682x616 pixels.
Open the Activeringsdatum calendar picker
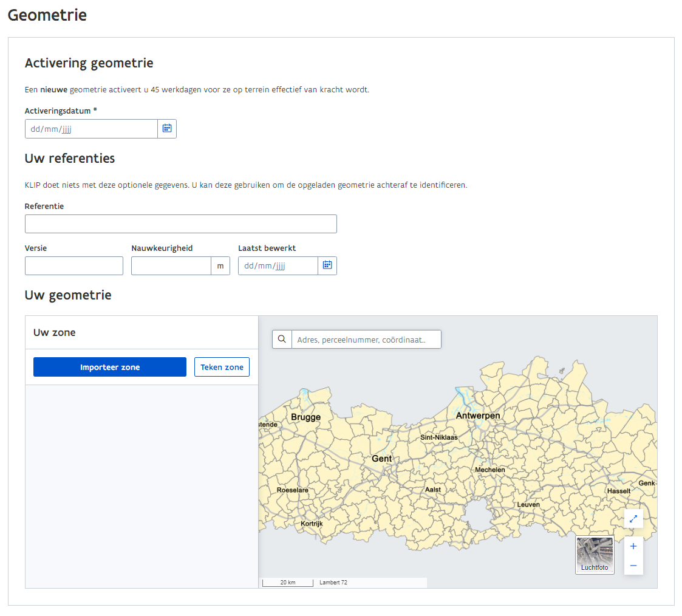[167, 129]
